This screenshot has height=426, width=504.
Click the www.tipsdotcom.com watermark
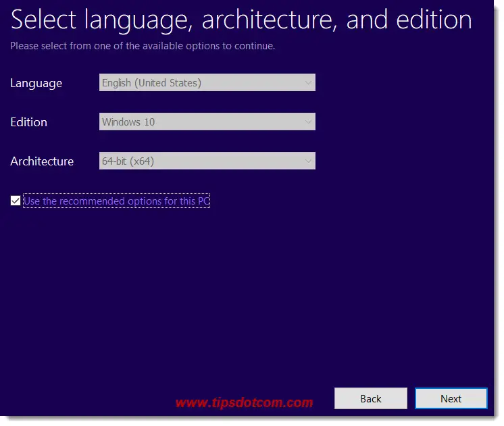[x=244, y=403]
